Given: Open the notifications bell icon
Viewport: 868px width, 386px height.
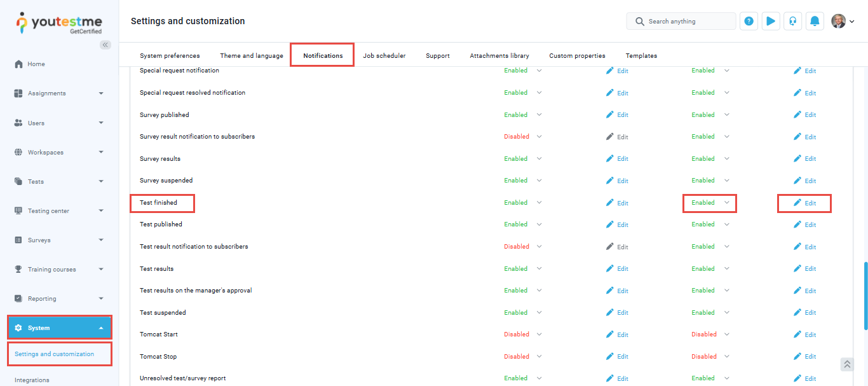Looking at the screenshot, I should pos(815,21).
